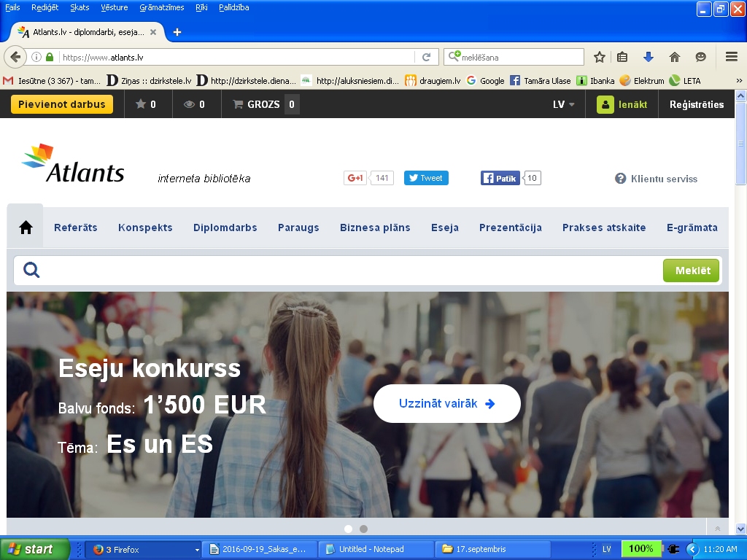Click the home icon in site navigation
747x560 pixels.
[26, 227]
